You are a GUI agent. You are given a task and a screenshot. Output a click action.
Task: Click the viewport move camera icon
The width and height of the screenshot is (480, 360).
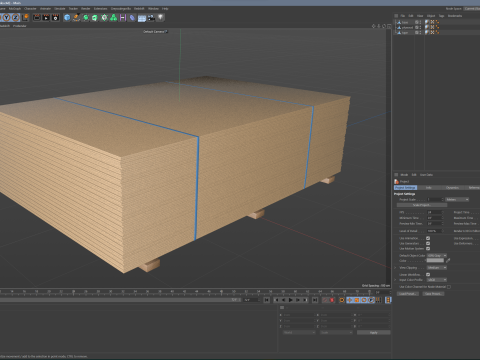374,26
